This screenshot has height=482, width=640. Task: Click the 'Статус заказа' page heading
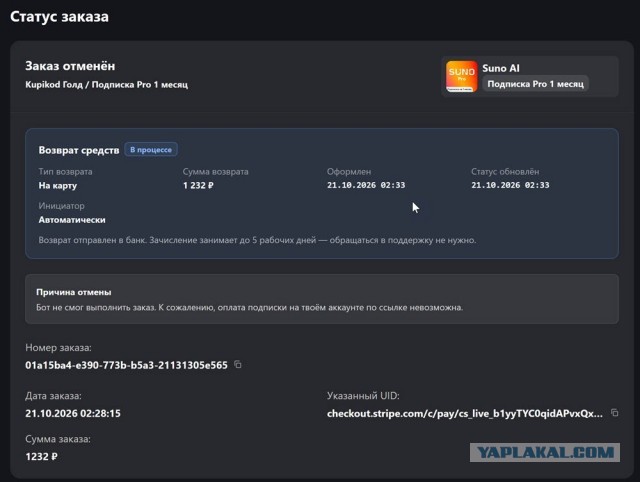59,17
